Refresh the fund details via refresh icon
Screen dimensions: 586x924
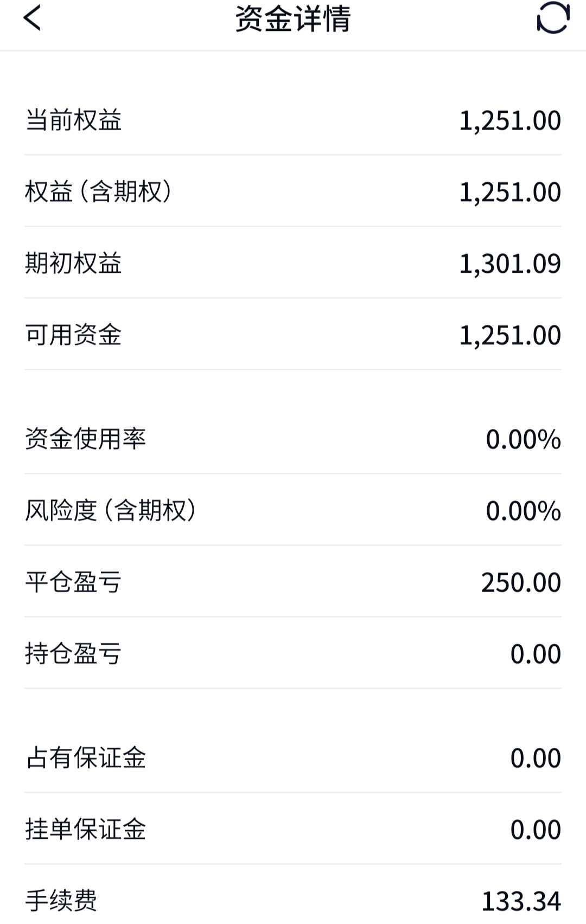(553, 18)
